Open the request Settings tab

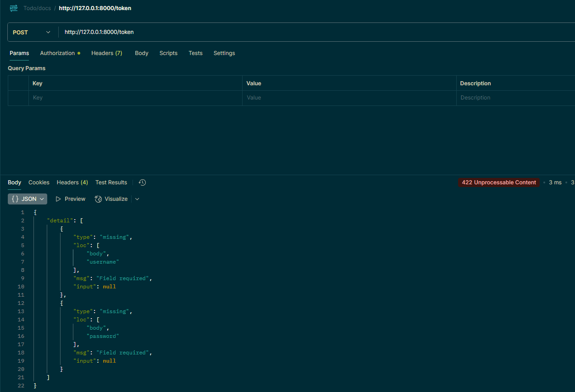224,53
